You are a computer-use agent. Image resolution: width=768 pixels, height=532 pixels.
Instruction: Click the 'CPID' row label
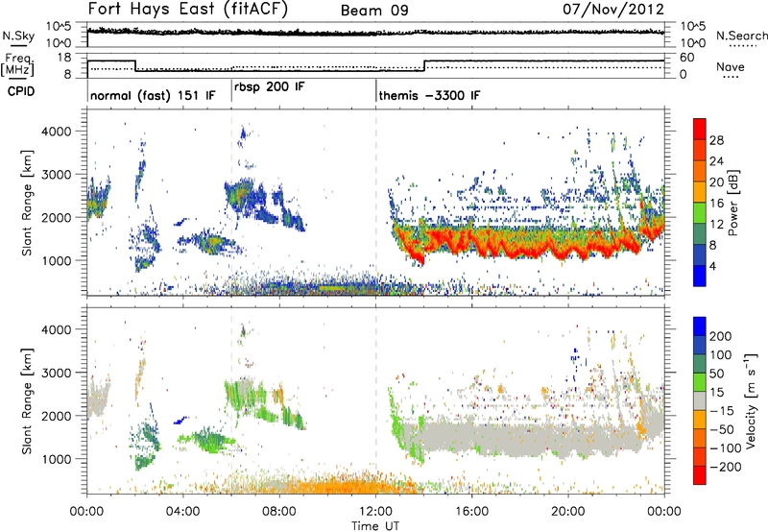click(21, 91)
